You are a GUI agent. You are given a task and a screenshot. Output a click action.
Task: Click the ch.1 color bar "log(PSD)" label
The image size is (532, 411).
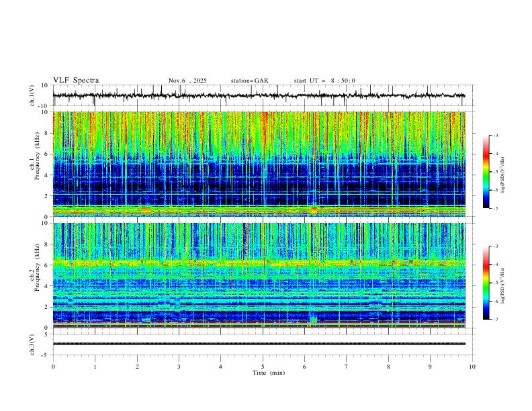point(503,175)
